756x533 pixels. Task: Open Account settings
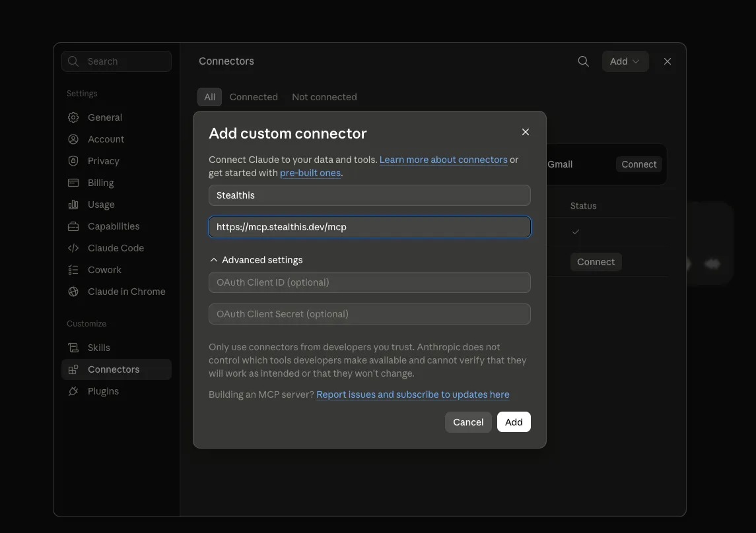pos(116,139)
